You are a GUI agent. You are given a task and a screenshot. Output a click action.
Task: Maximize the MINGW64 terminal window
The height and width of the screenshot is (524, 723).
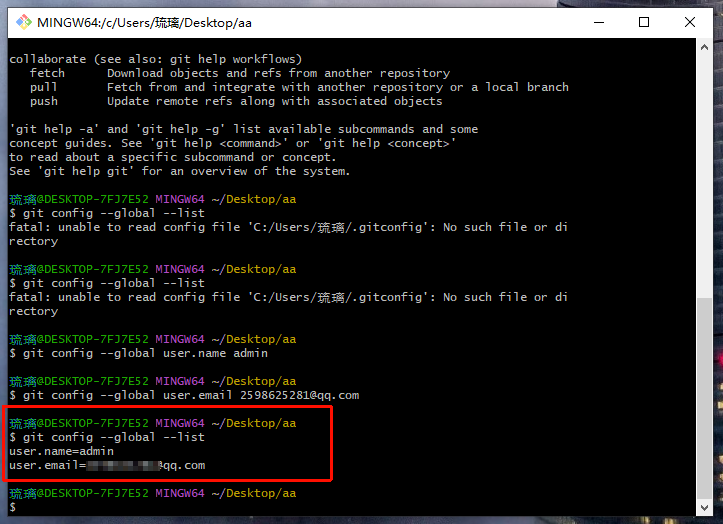coord(644,22)
